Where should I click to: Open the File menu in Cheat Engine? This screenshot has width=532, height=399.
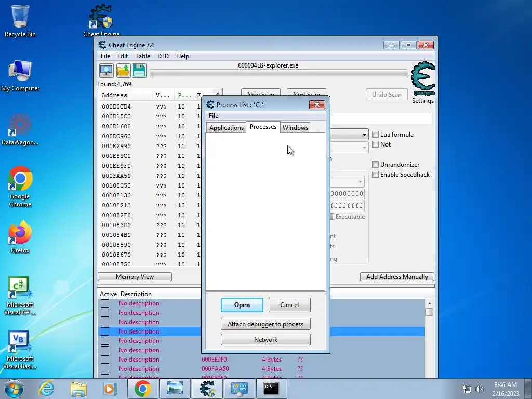(x=105, y=56)
